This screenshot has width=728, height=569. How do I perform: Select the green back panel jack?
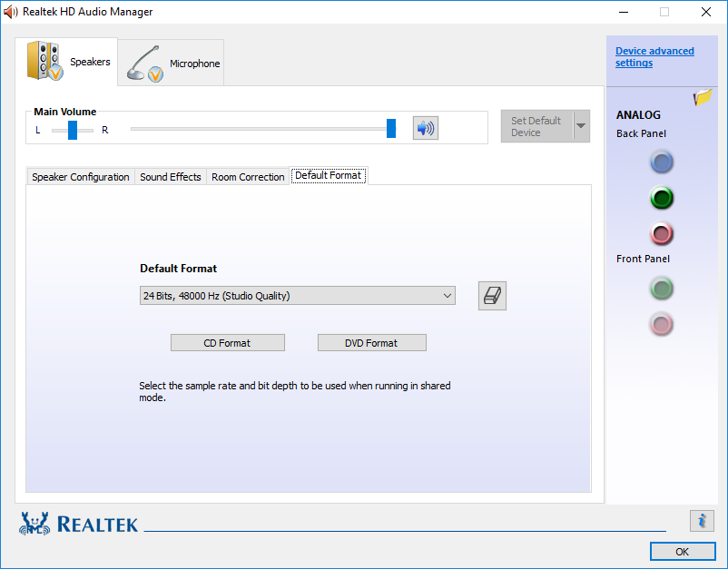tap(662, 198)
